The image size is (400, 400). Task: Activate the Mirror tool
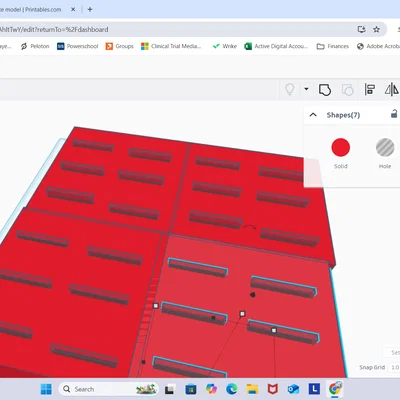[x=392, y=89]
